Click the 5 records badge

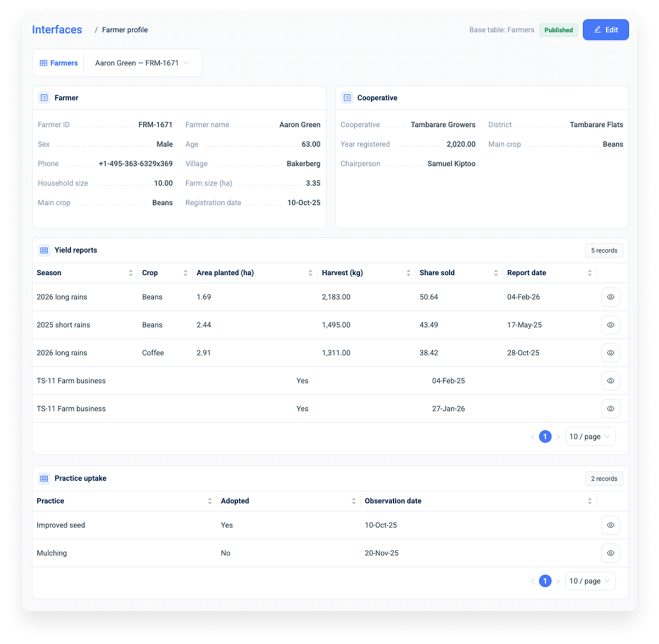(604, 251)
